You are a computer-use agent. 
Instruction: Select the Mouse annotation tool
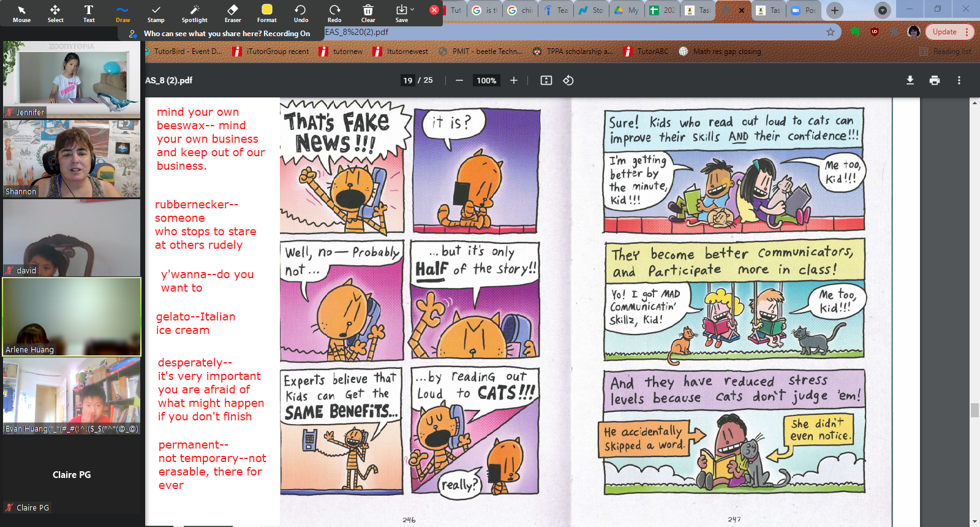[21, 13]
